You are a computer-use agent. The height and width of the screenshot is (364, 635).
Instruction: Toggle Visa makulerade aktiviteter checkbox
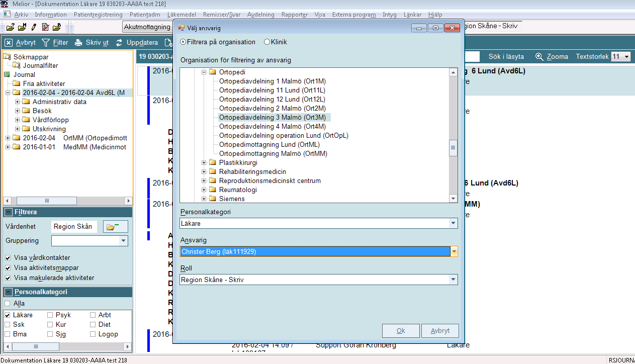(x=8, y=278)
